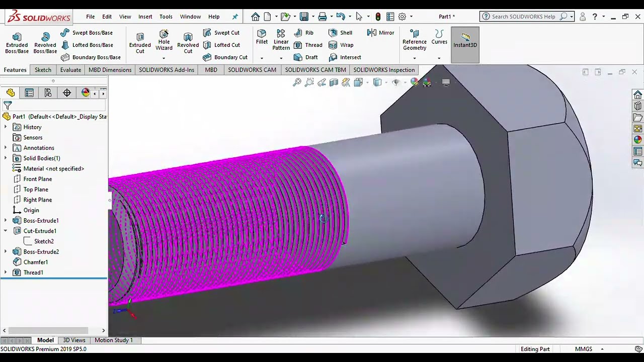This screenshot has width=644, height=362.
Task: Open the Home icon in the toolbar
Action: (x=256, y=17)
